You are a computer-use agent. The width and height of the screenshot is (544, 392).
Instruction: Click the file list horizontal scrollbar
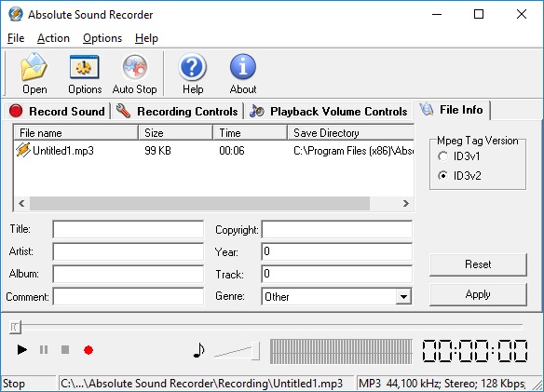point(199,203)
